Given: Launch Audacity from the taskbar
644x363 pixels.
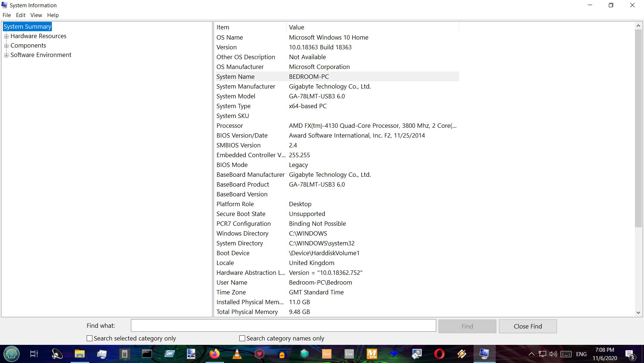Looking at the screenshot, I should pyautogui.click(x=282, y=354).
